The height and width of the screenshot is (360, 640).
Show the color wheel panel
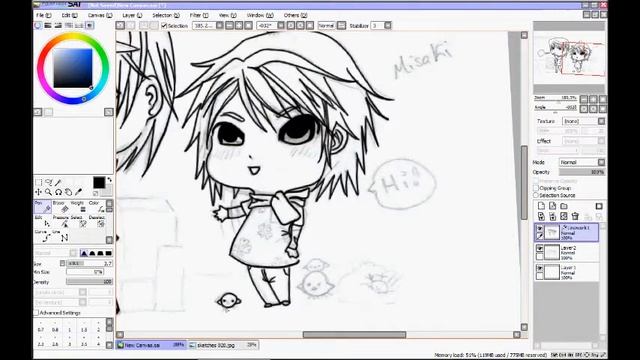38,25
